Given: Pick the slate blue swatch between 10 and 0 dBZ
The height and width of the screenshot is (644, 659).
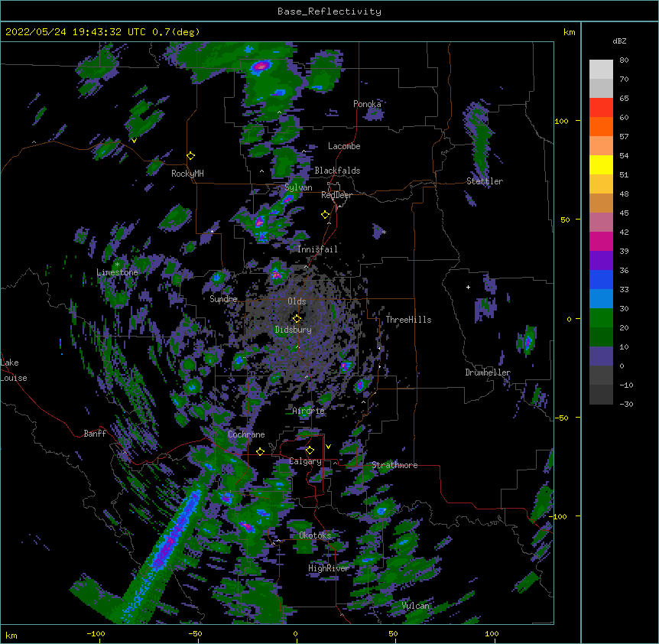Looking at the screenshot, I should pyautogui.click(x=601, y=356).
